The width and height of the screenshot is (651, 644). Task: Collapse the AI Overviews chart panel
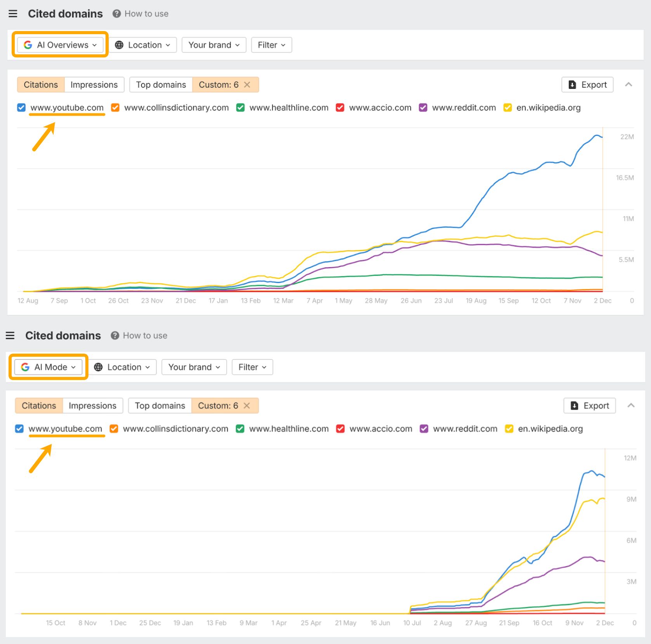[x=629, y=84]
